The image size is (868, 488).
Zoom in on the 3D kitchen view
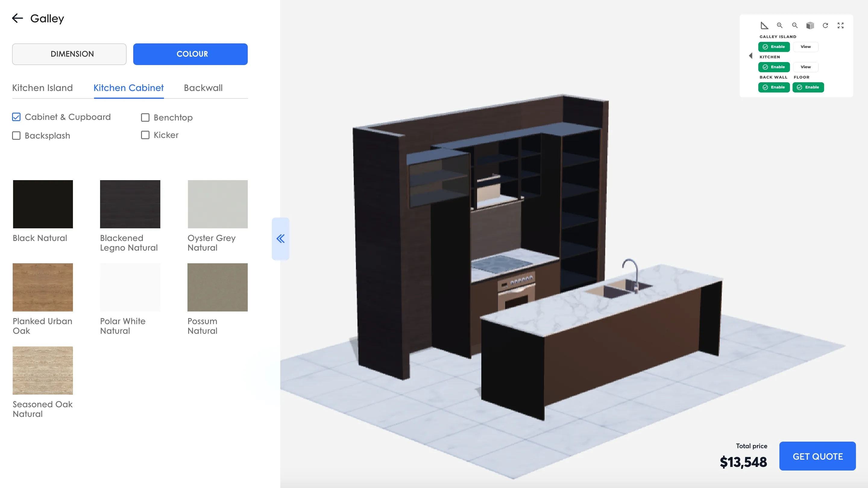pyautogui.click(x=779, y=26)
